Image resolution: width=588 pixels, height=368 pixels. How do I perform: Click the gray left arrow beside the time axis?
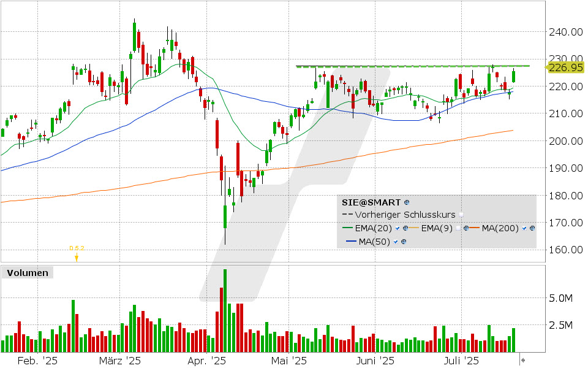524,360
